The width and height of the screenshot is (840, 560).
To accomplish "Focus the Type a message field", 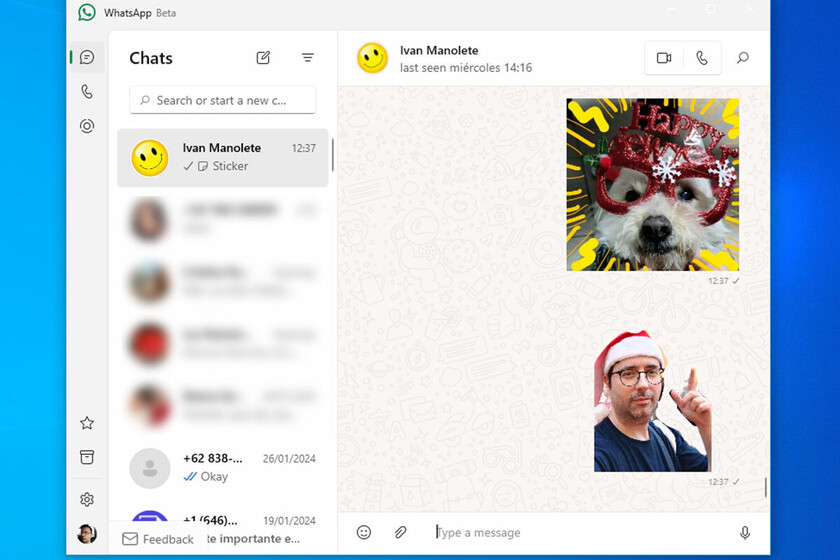I will click(581, 532).
